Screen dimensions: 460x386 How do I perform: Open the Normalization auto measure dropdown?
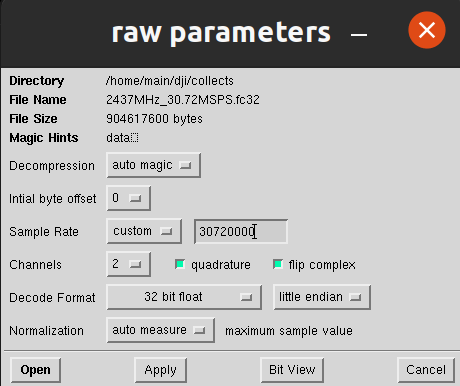pyautogui.click(x=160, y=330)
